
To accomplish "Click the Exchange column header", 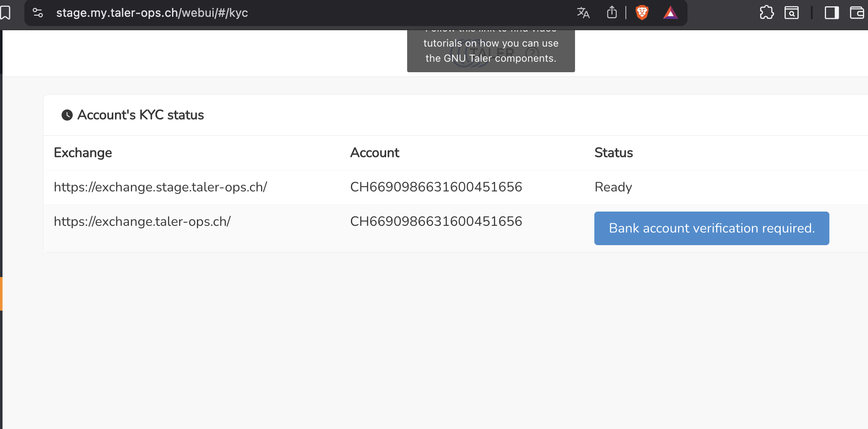I will tap(83, 153).
